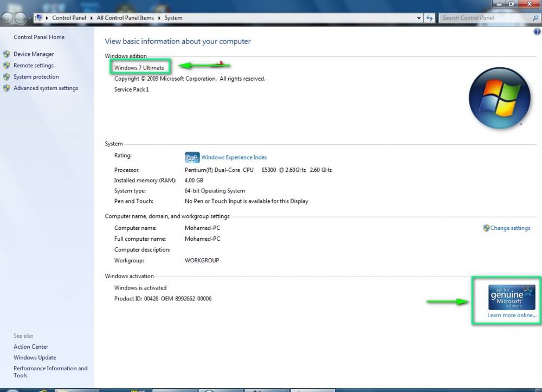The height and width of the screenshot is (392, 542).
Task: Click the shield icon beside Change settings
Action: [x=486, y=228]
